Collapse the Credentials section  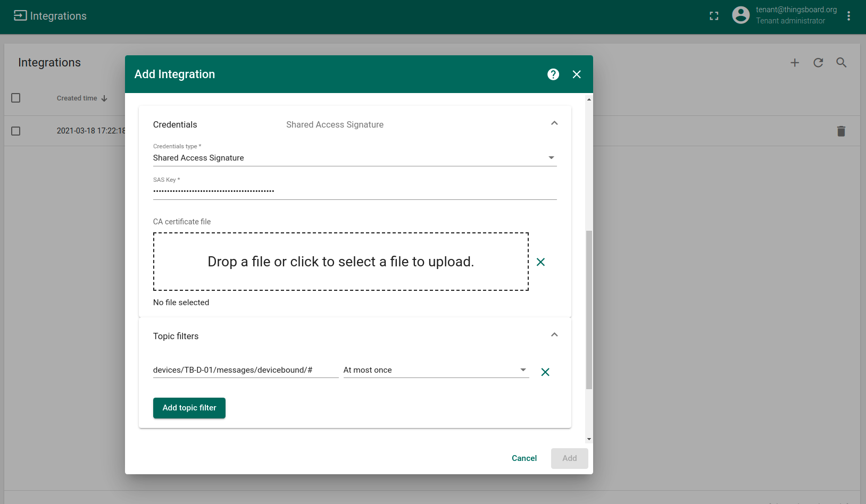click(x=554, y=123)
